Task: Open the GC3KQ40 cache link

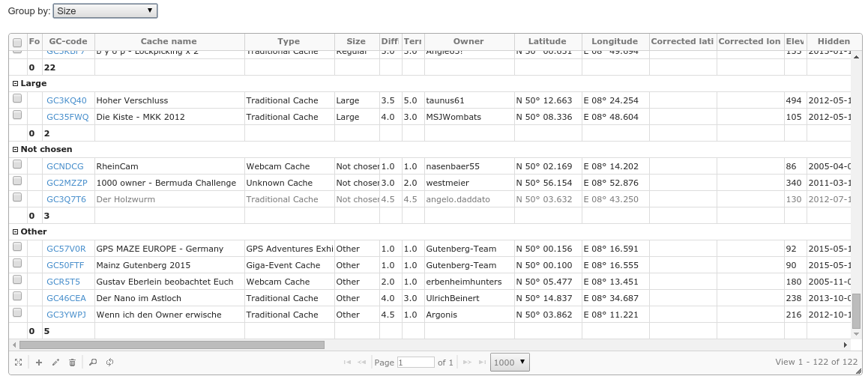Action: (67, 100)
